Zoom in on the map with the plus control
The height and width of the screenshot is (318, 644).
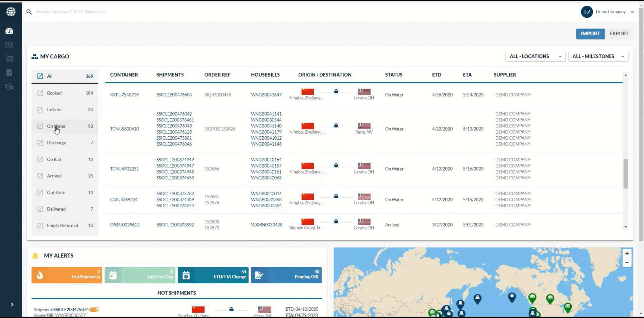[627, 253]
